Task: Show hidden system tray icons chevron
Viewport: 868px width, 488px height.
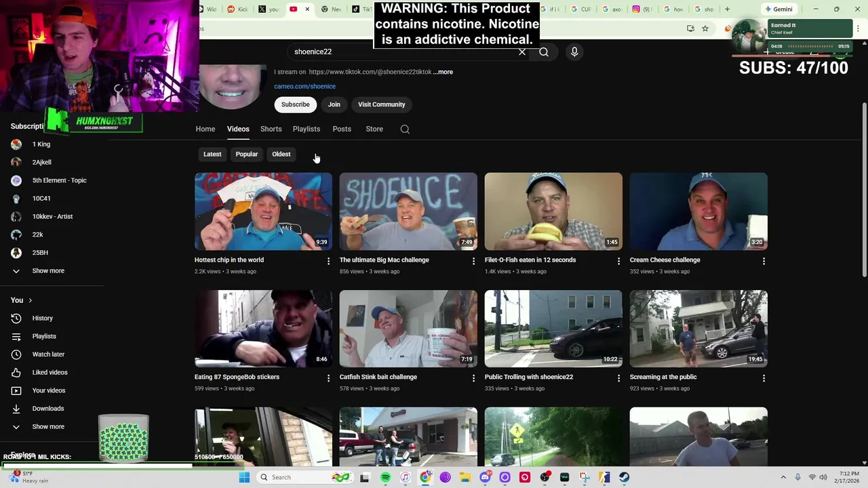Action: (x=783, y=477)
